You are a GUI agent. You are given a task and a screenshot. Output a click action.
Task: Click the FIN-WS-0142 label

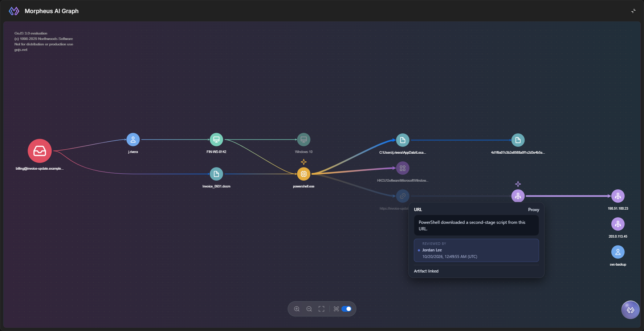(x=216, y=152)
